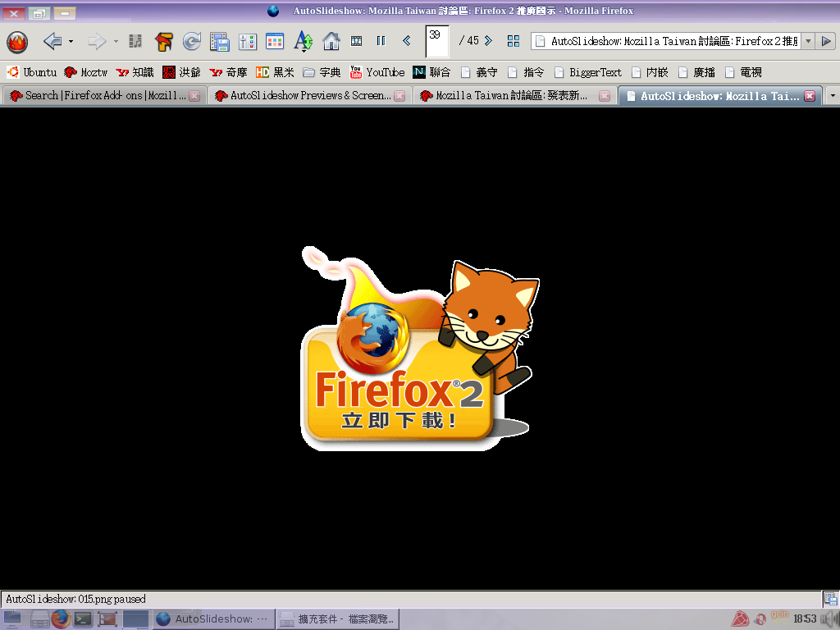
Task: Click the slide number input field
Action: [436, 41]
